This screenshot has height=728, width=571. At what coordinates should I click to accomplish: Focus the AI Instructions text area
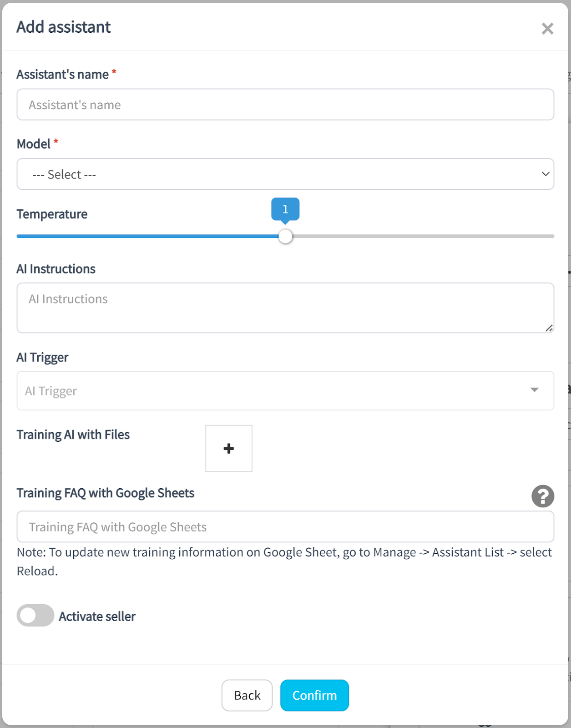[285, 308]
